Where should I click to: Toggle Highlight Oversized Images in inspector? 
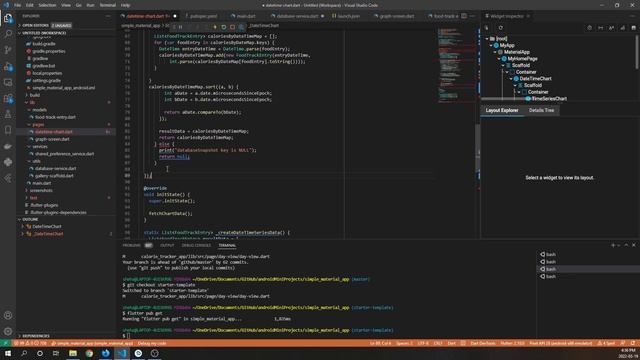pyautogui.click(x=633, y=28)
